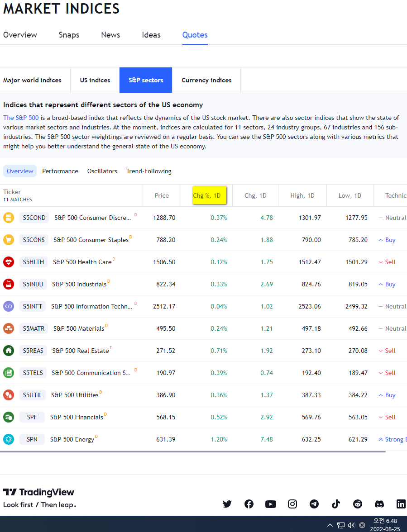Click the S5TELS communication services icon
This screenshot has height=532, width=407.
pyautogui.click(x=9, y=373)
